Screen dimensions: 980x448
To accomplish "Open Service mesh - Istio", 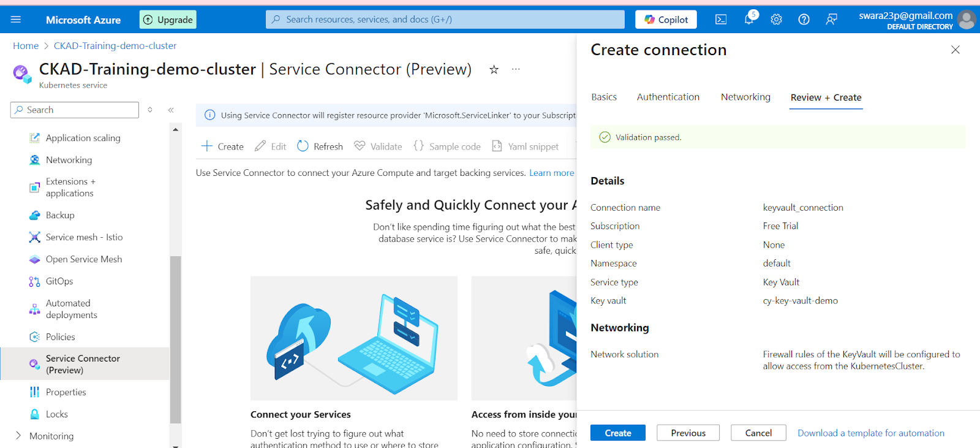I will click(x=84, y=237).
